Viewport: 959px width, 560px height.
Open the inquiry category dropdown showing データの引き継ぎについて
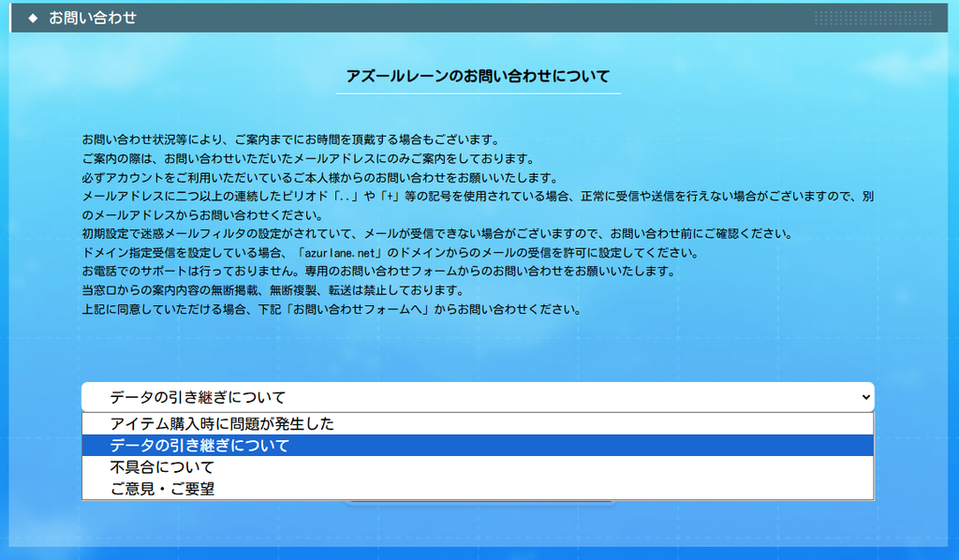click(478, 397)
